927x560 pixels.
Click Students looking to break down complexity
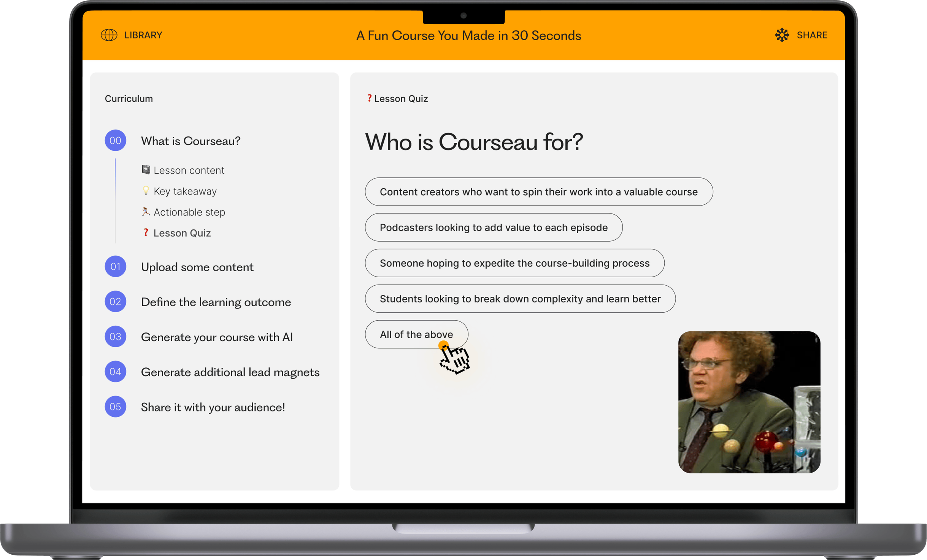pos(520,299)
